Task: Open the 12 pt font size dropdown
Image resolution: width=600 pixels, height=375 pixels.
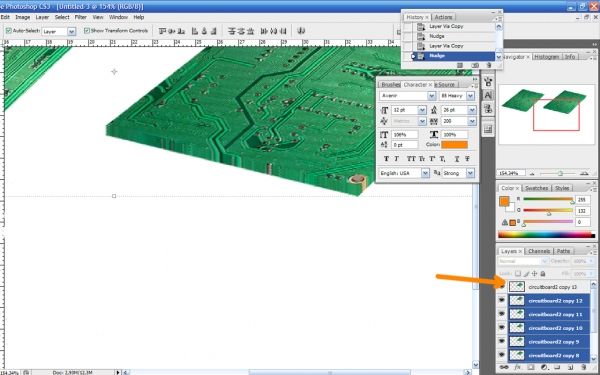Action: coord(422,110)
